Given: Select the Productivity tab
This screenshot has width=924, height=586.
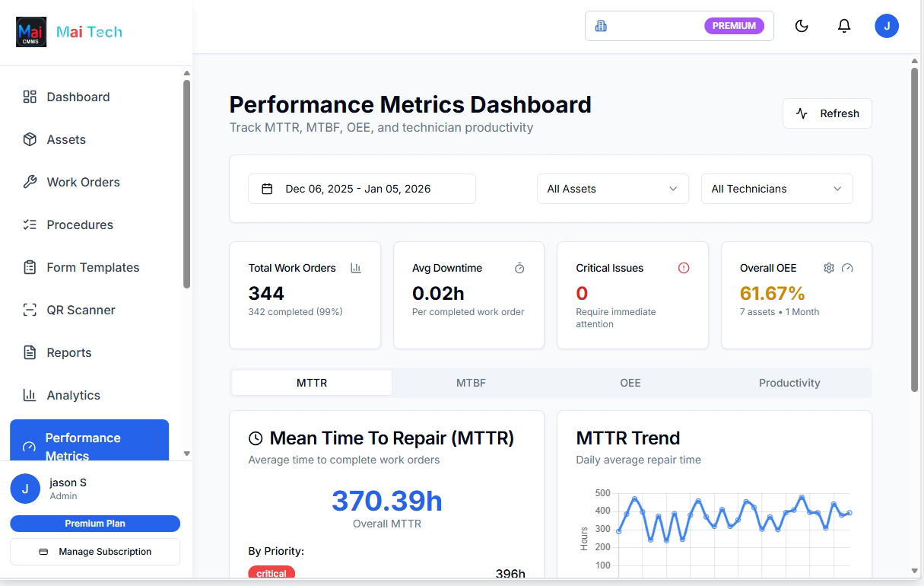Looking at the screenshot, I should click(x=789, y=383).
